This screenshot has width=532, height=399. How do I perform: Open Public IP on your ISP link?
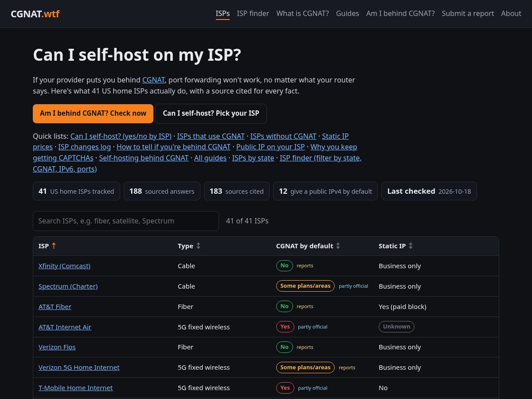pos(270,147)
